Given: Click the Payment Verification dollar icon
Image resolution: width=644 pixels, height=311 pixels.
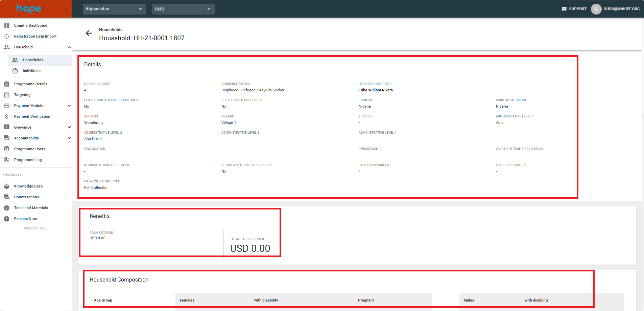Looking at the screenshot, I should (x=6, y=116).
